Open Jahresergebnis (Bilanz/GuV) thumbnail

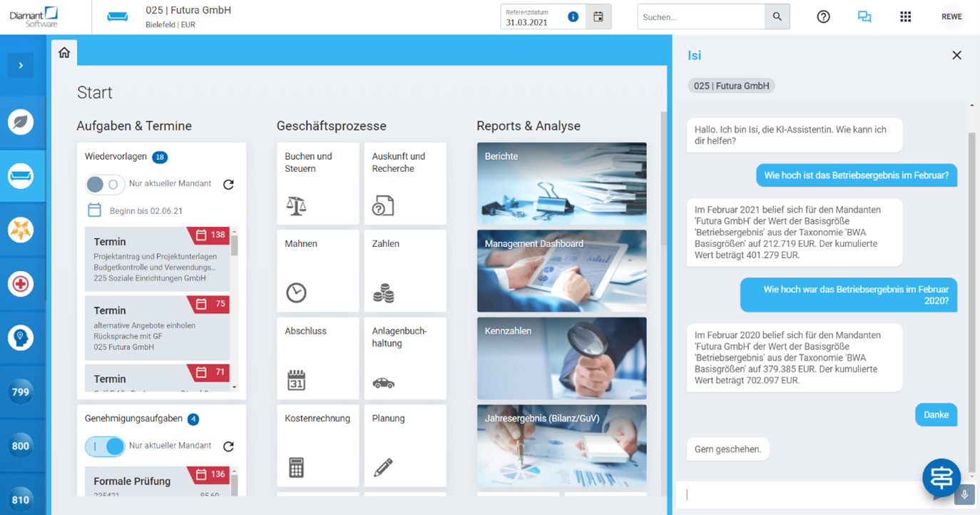(x=562, y=446)
